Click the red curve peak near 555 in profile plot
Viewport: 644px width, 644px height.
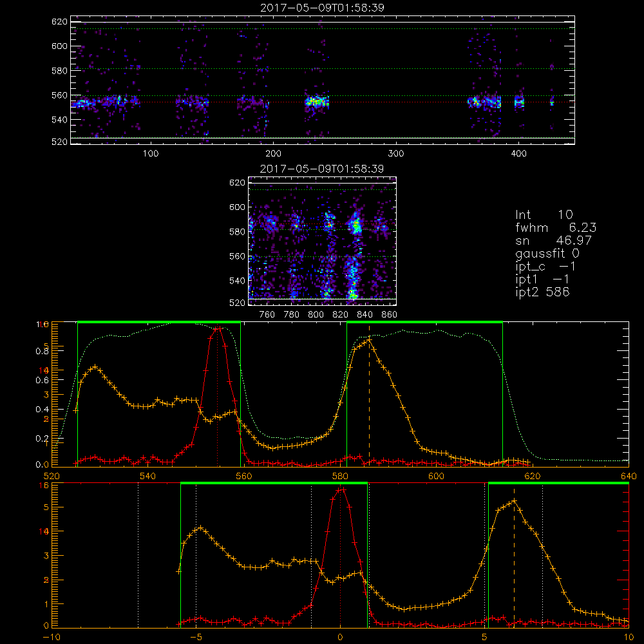point(218,328)
